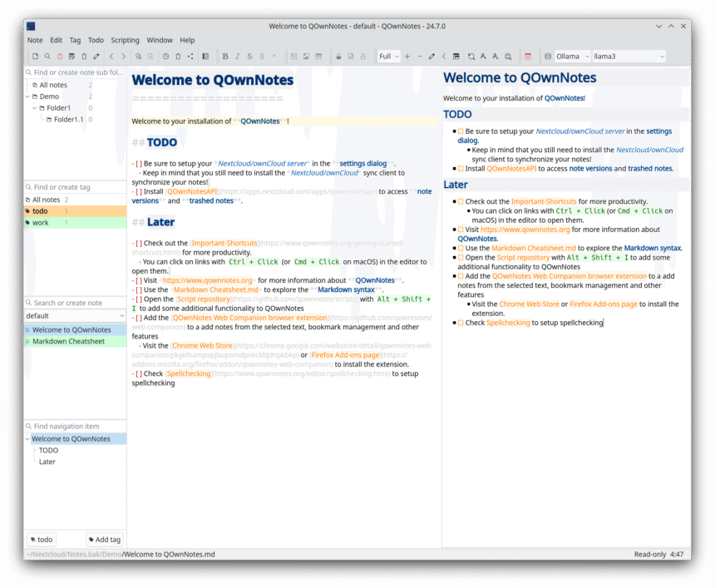The height and width of the screenshot is (588, 715).
Task: Open the Ollama backend dropdown
Action: click(572, 57)
